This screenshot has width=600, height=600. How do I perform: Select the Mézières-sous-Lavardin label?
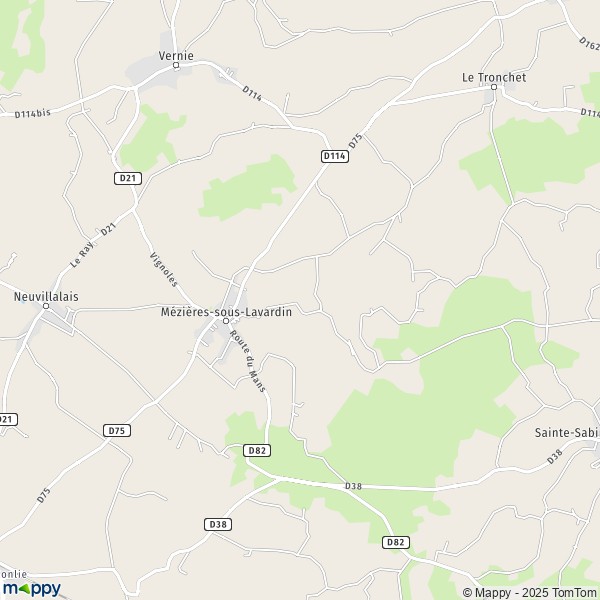pyautogui.click(x=226, y=312)
